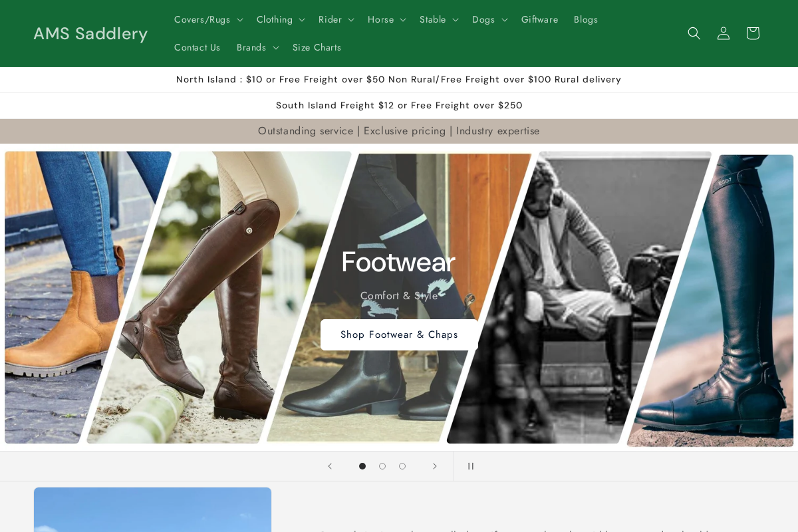Pause the slideshow autoplay
The height and width of the screenshot is (532, 798).
point(471,466)
